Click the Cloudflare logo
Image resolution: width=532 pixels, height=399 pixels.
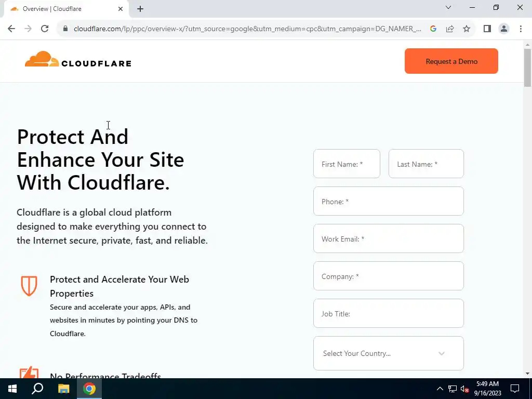tap(78, 59)
